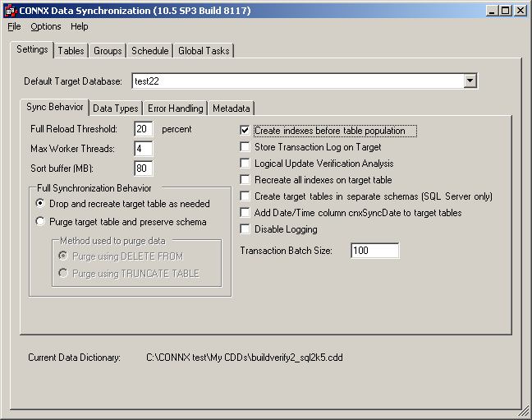Minimize the CONNX Data Synchronization window
532x420 pixels.
493,11
